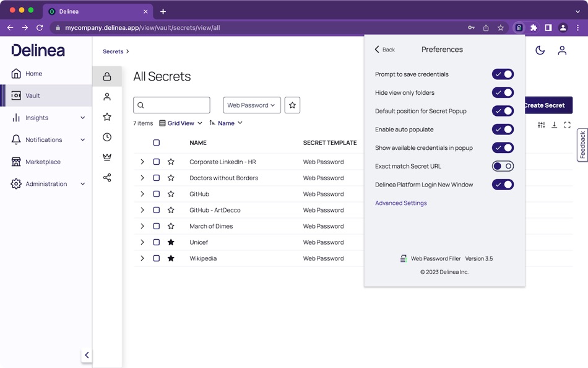Click the Delinea logo
This screenshot has width=588, height=368.
point(38,50)
